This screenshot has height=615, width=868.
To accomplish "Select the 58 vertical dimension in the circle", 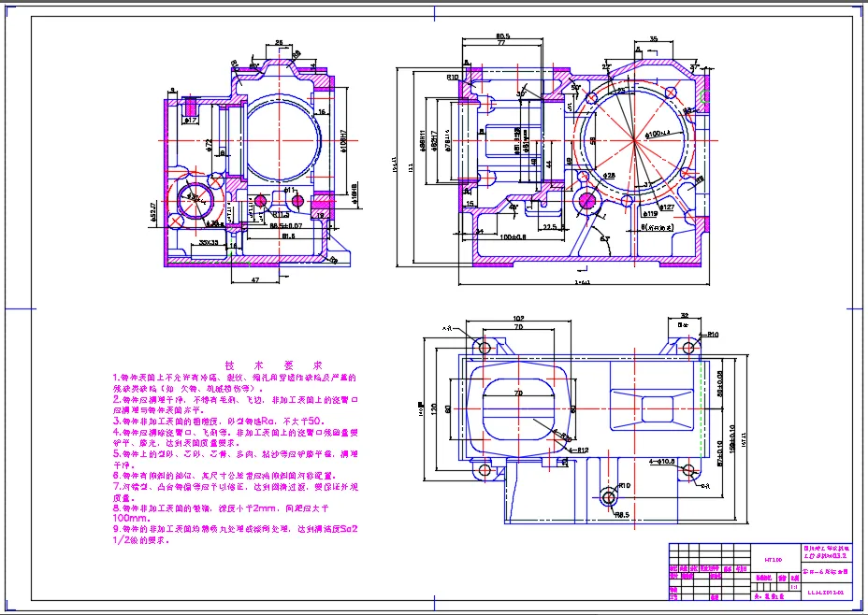I will pos(593,141).
